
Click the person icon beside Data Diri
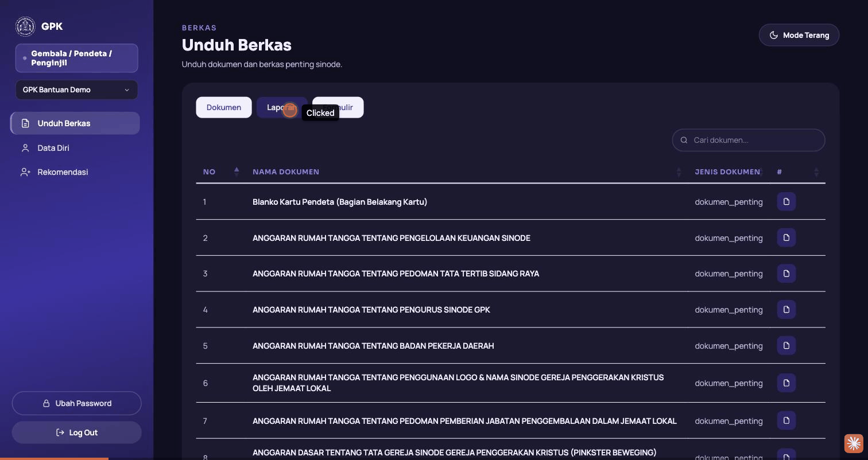[25, 148]
